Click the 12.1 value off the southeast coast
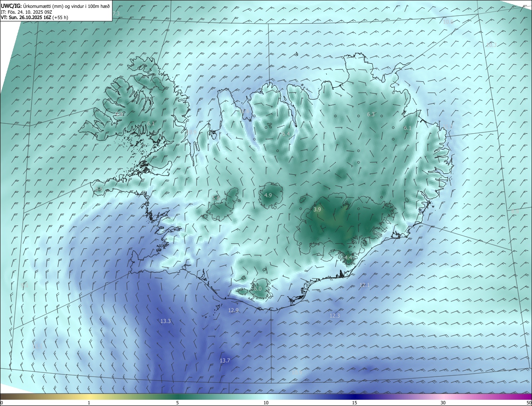The image size is (532, 406). pyautogui.click(x=365, y=285)
